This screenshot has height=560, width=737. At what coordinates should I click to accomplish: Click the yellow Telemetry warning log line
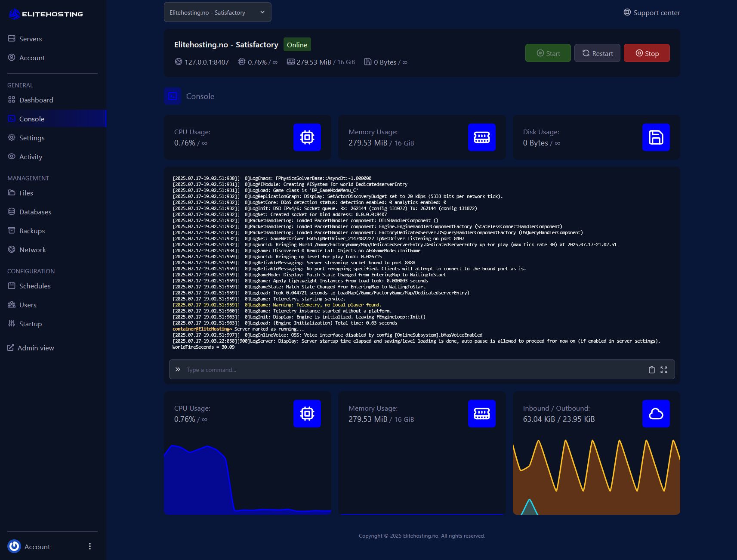tap(277, 305)
